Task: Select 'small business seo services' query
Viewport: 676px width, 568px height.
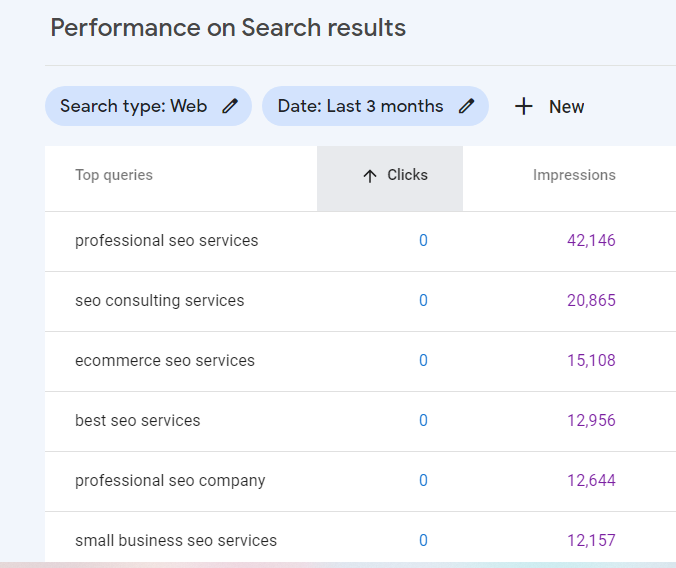Action: pos(175,540)
